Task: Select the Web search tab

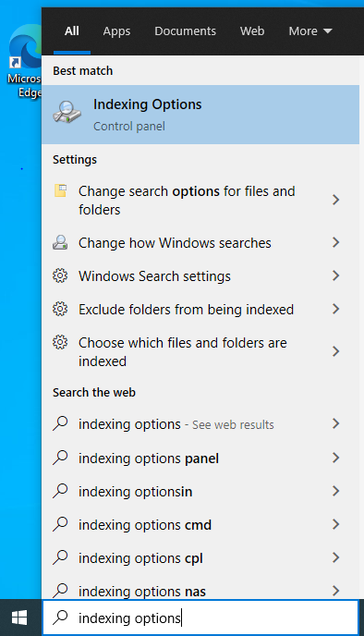Action: (x=252, y=31)
